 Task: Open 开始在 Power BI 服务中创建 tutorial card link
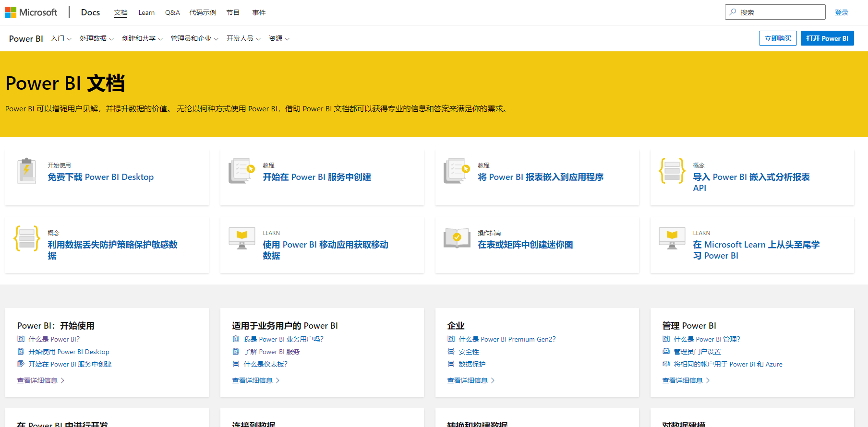click(x=317, y=177)
